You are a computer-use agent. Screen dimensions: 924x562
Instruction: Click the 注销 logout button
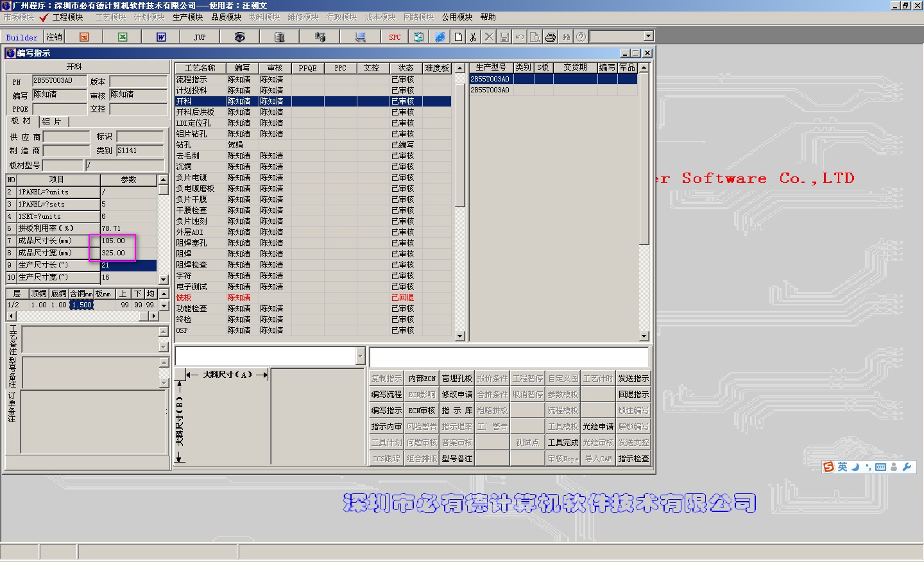55,37
